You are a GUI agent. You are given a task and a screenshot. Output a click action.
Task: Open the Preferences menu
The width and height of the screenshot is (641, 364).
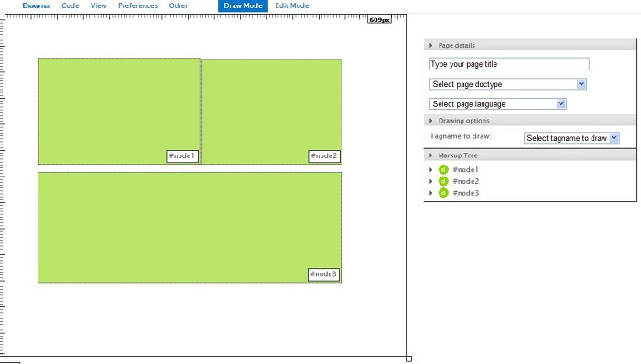tap(137, 5)
